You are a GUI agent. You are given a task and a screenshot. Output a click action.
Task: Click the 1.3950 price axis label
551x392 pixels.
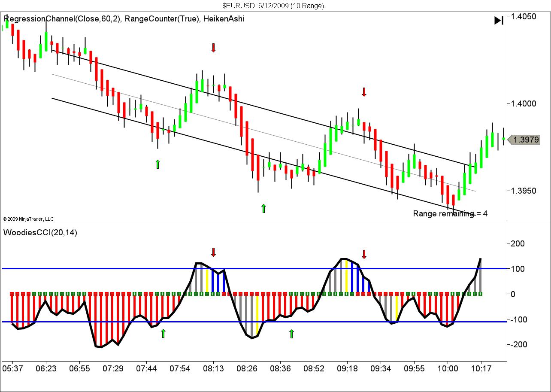coord(523,191)
